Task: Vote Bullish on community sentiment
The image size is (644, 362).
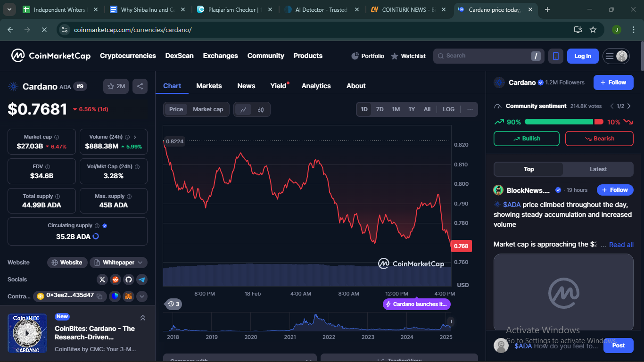Action: click(x=527, y=139)
